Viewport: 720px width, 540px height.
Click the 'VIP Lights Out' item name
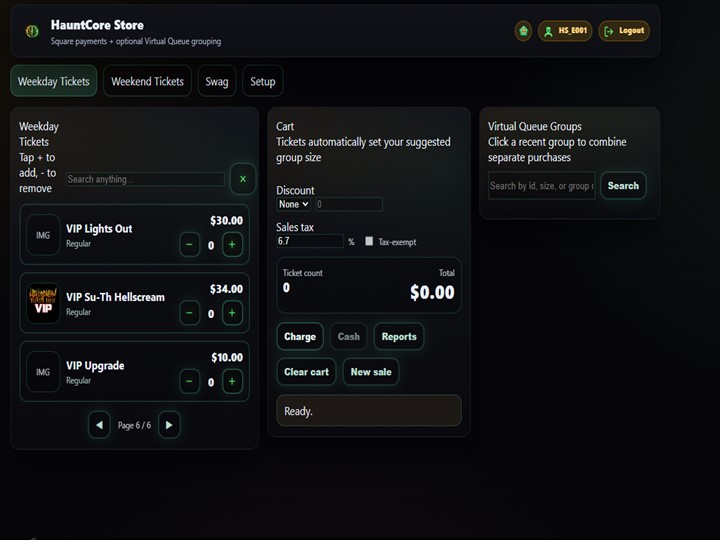pyautogui.click(x=99, y=229)
